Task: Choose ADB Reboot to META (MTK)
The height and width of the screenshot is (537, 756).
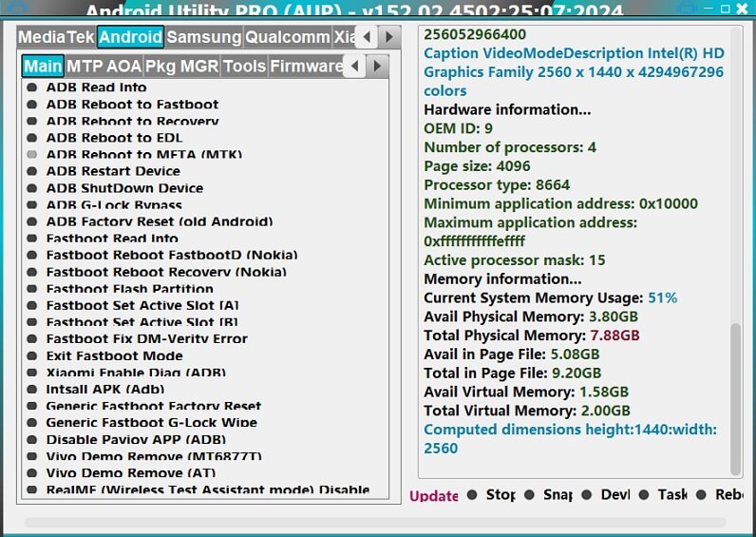Action: coord(134,154)
